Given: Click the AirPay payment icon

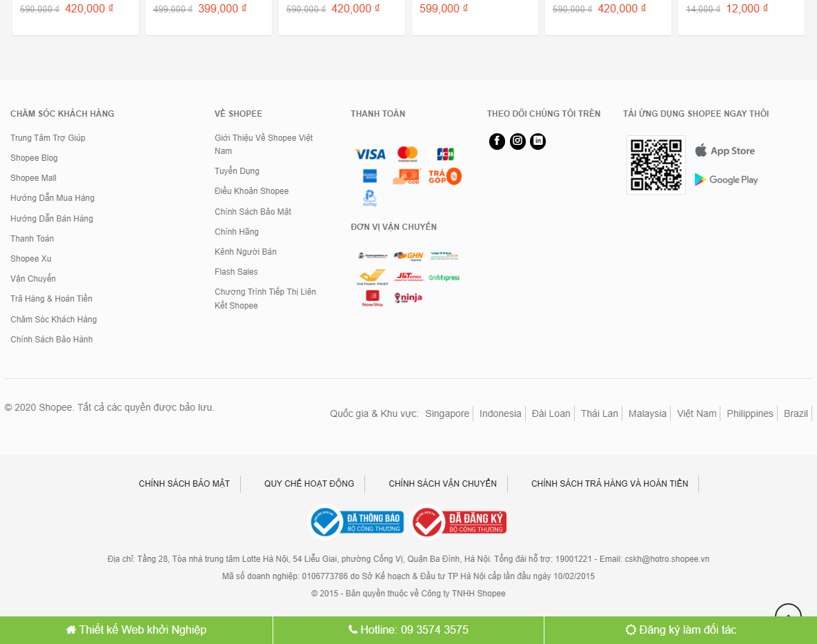Looking at the screenshot, I should tap(370, 198).
